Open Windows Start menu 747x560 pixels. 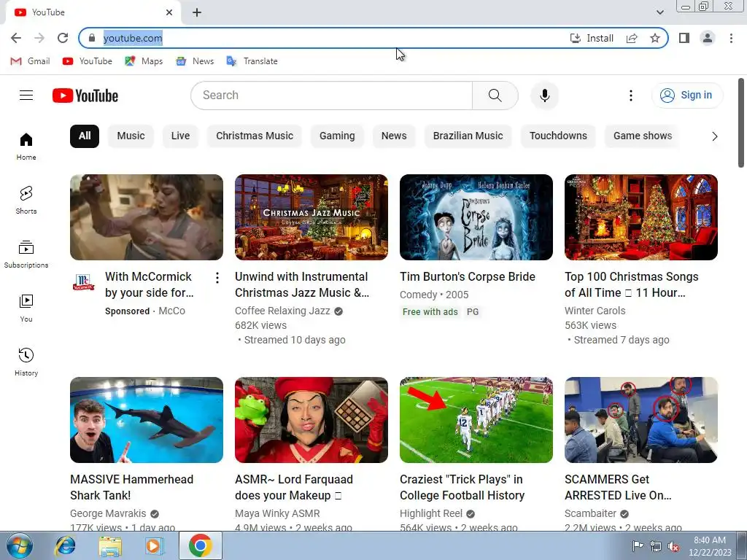click(19, 545)
